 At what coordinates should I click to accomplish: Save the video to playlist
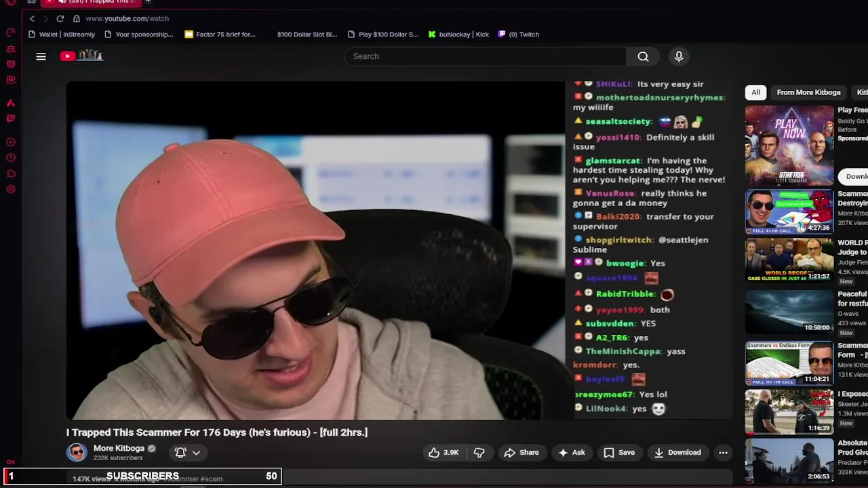click(x=619, y=453)
